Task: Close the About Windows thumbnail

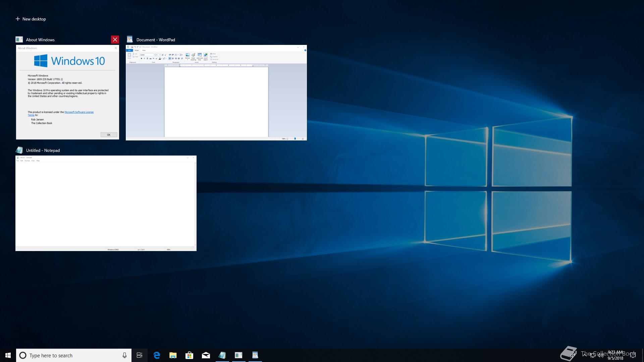Action: tap(115, 40)
